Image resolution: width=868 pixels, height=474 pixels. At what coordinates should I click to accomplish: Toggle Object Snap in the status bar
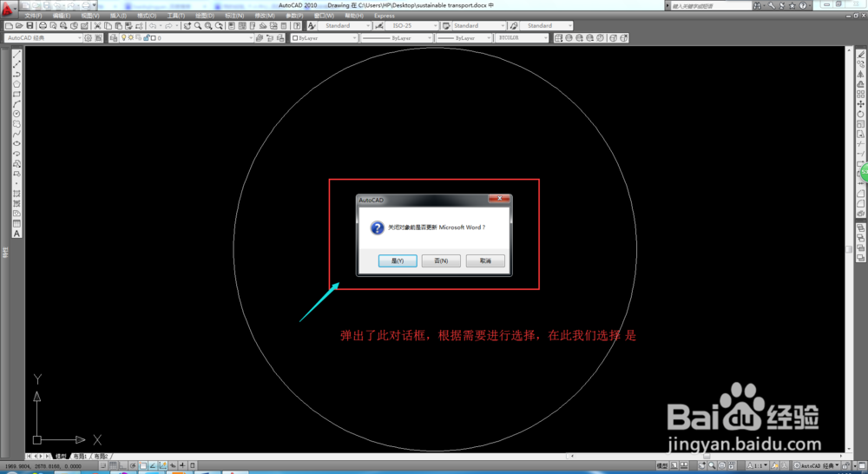pos(143,465)
